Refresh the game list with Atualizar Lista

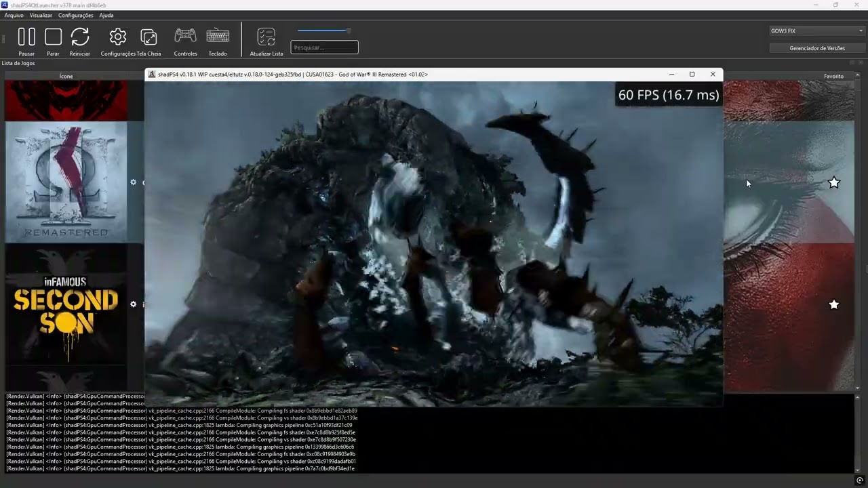(x=267, y=37)
